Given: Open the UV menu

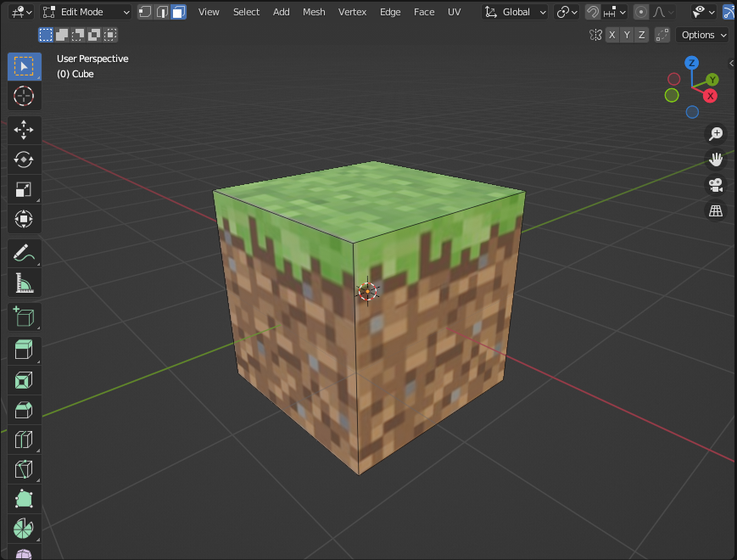Looking at the screenshot, I should 454,12.
